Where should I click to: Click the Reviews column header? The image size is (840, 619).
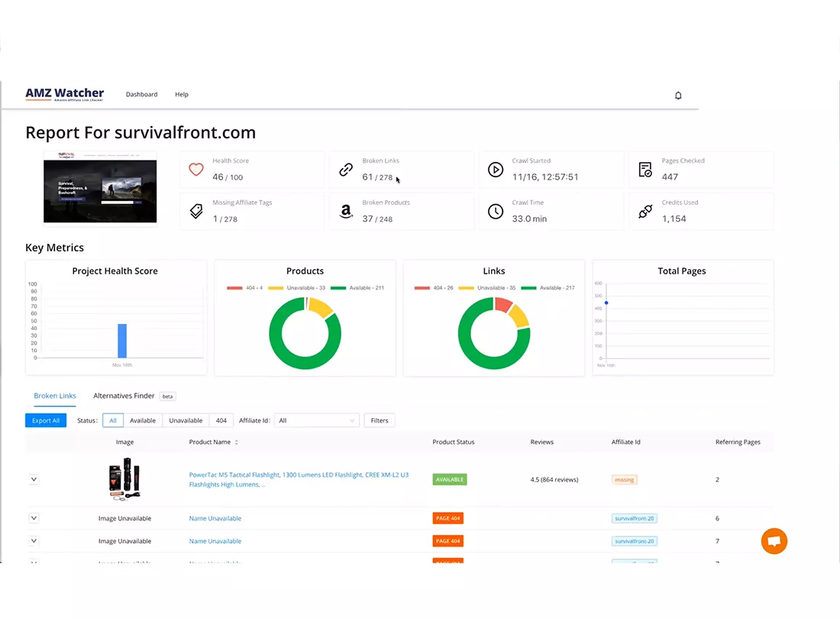click(541, 442)
